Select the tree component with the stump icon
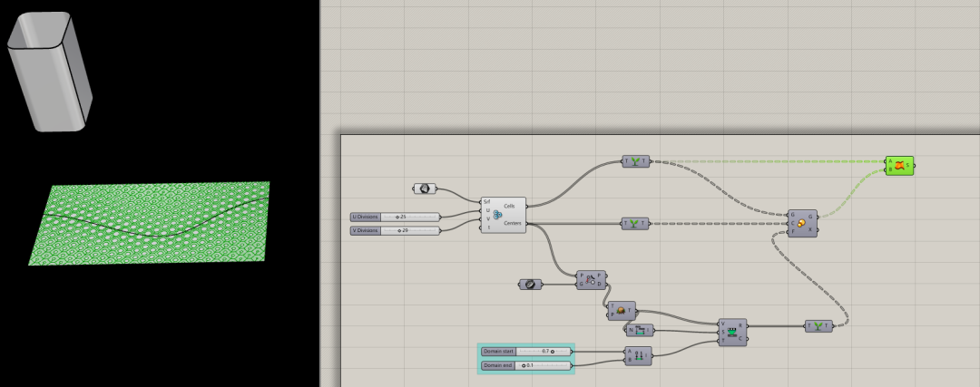Viewport: 980px width, 387px height. coord(622,310)
